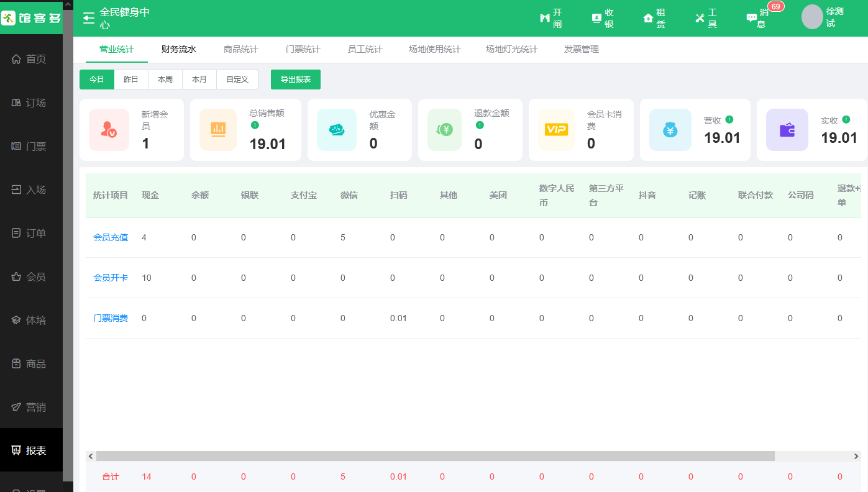This screenshot has width=868, height=492.
Task: Select the 本月 date filter
Action: (199, 80)
